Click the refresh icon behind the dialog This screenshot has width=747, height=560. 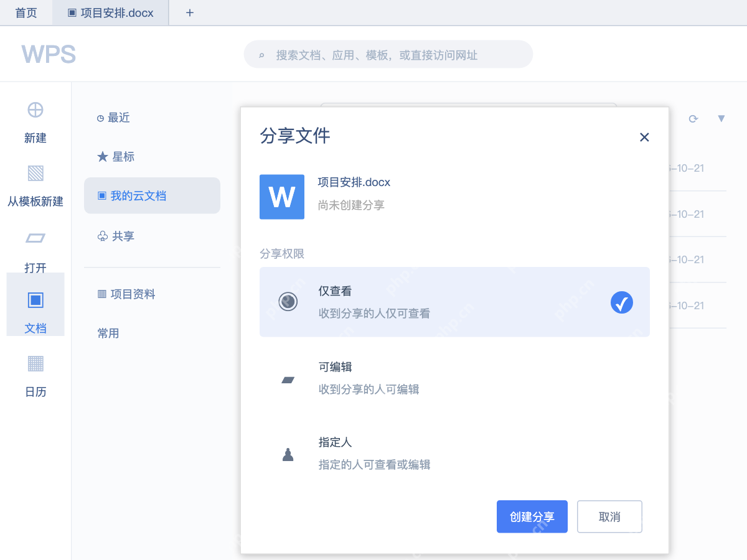tap(693, 118)
